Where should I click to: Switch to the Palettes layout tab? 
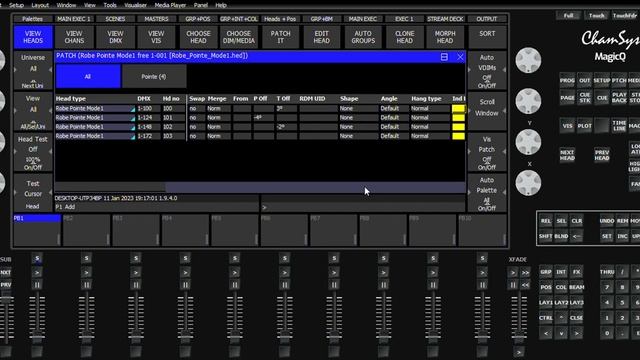tap(32, 19)
